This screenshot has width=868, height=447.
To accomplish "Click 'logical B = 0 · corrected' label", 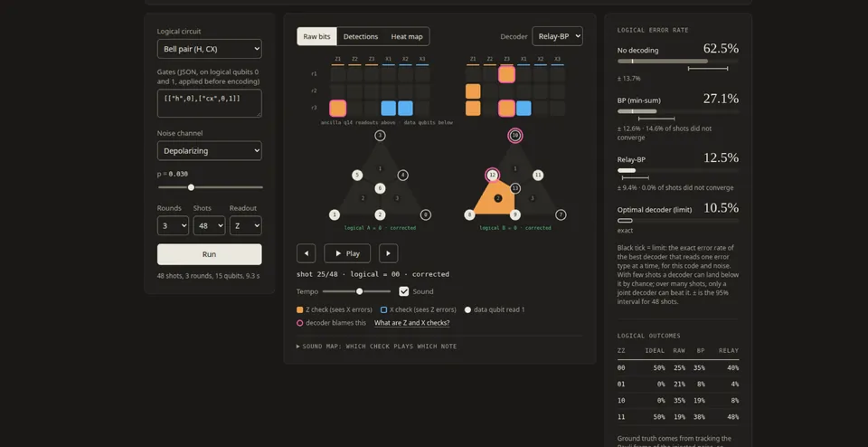I will click(514, 228).
